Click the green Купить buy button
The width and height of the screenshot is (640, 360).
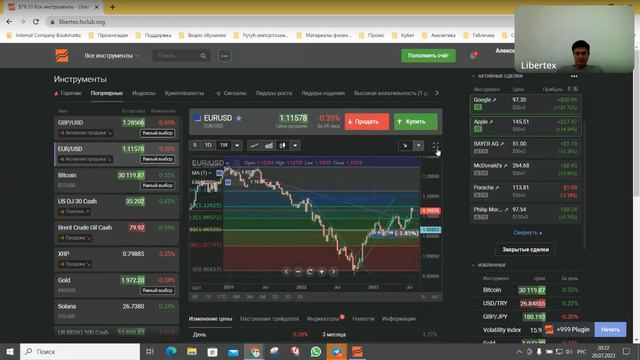pos(416,122)
